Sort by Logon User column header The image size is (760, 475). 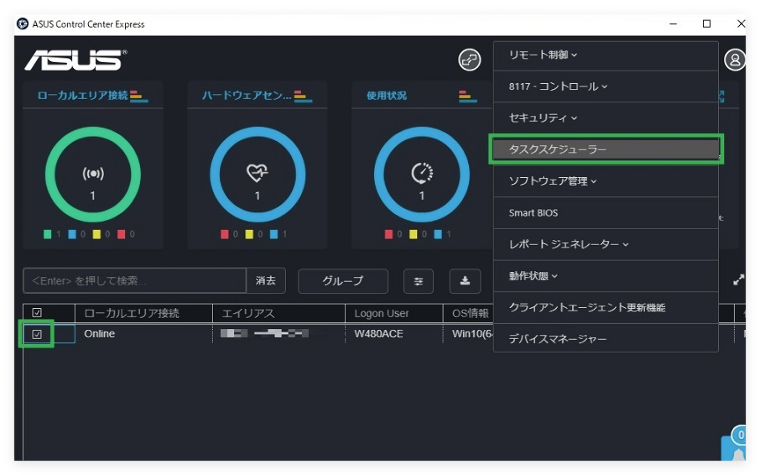pyautogui.click(x=394, y=313)
